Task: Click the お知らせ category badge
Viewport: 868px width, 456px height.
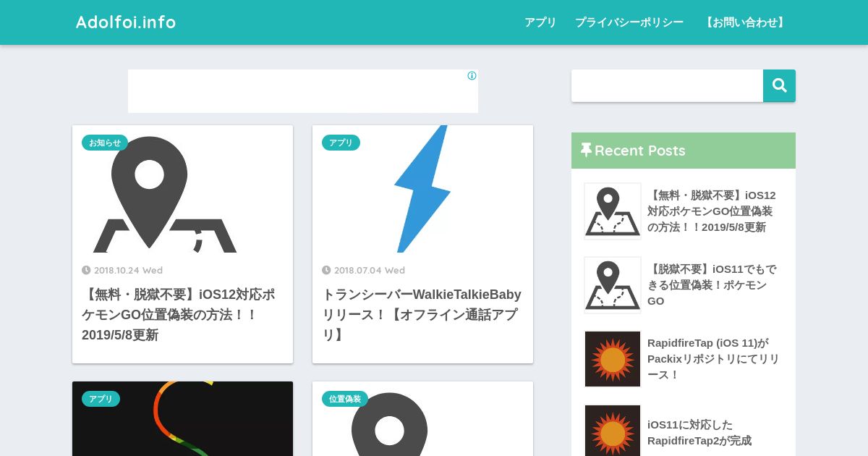Action: 105,143
